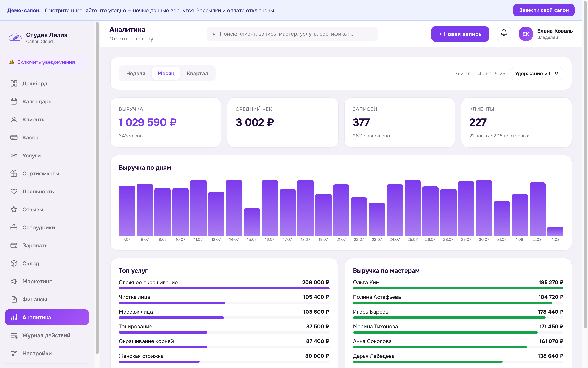The image size is (588, 368).
Task: Click the Новая запись button
Action: coord(460,34)
